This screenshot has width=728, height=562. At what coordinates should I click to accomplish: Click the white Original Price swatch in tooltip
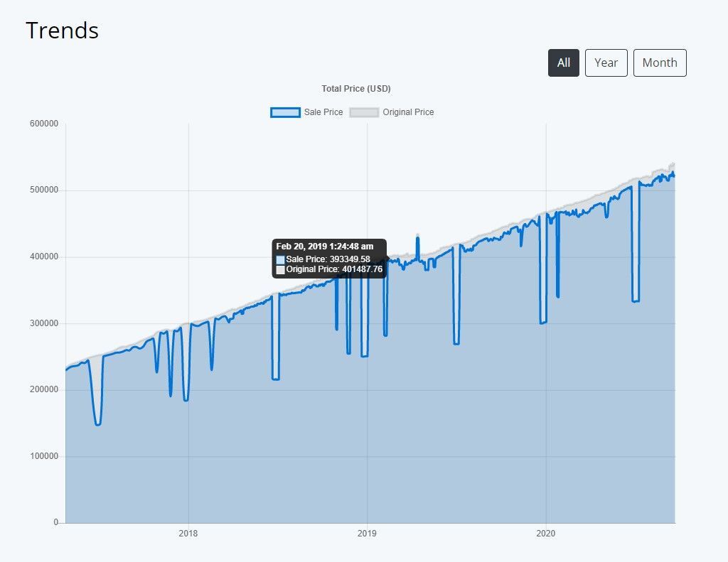click(280, 269)
